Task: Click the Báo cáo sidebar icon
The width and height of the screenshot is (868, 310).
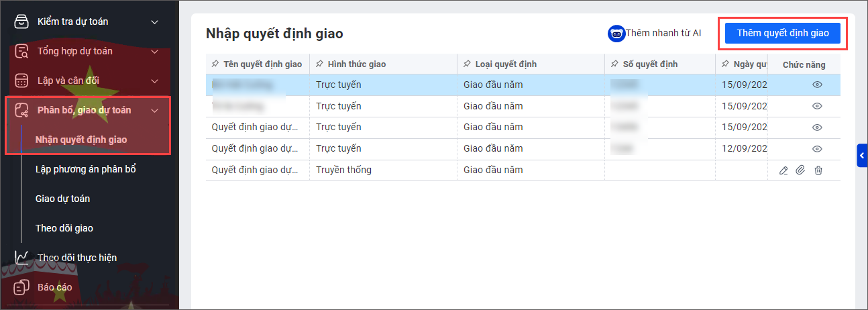Action: tap(22, 287)
